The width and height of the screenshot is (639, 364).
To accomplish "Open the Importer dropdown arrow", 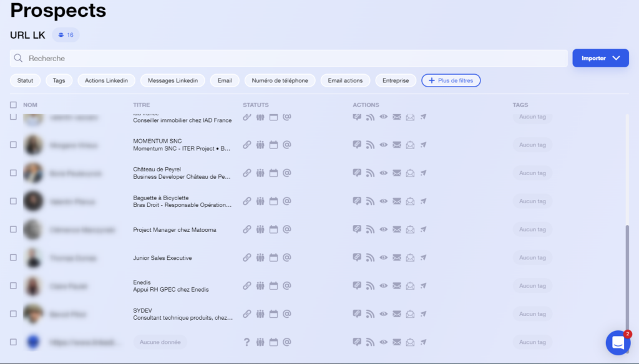I will [x=617, y=57].
